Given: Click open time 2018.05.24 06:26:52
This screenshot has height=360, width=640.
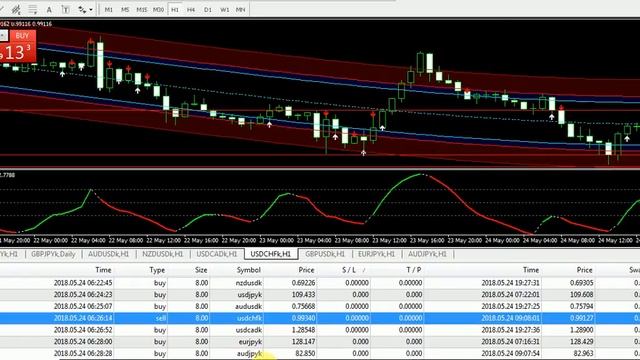Looking at the screenshot, I should point(83,330).
